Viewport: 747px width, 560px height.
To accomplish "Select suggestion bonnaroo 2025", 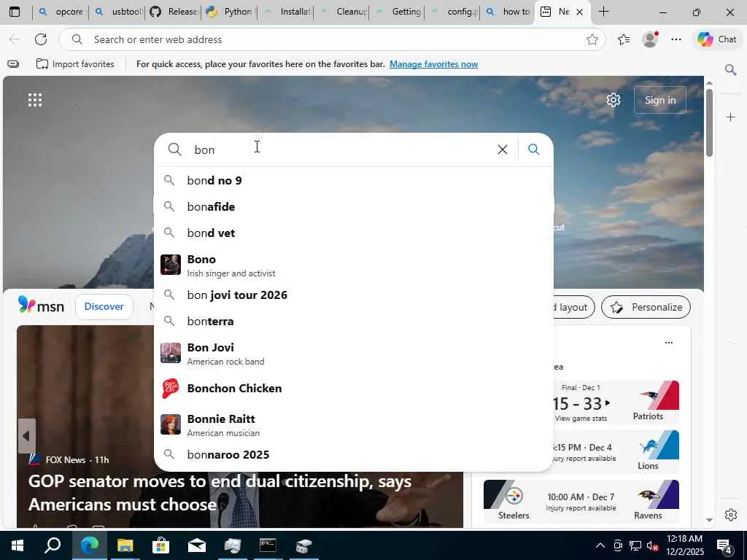I will 354,455.
